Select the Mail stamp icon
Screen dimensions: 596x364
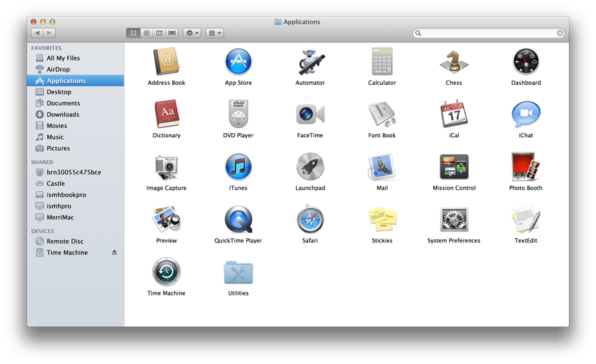pos(382,167)
